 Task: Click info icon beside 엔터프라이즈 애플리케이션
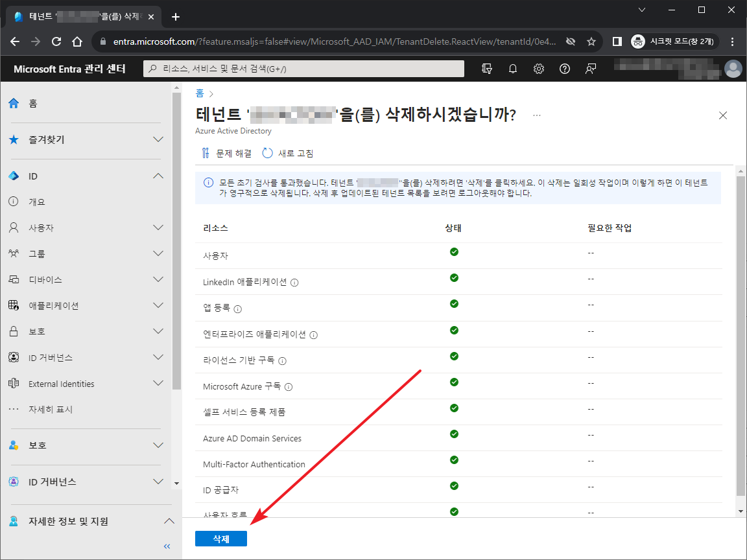(313, 335)
